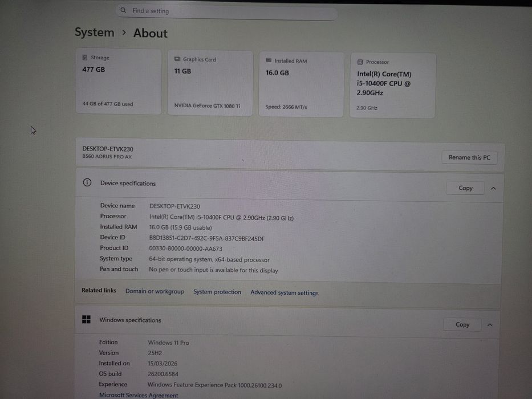Select the Device ID value B8D13851
This screenshot has width=532, height=399.
point(206,238)
